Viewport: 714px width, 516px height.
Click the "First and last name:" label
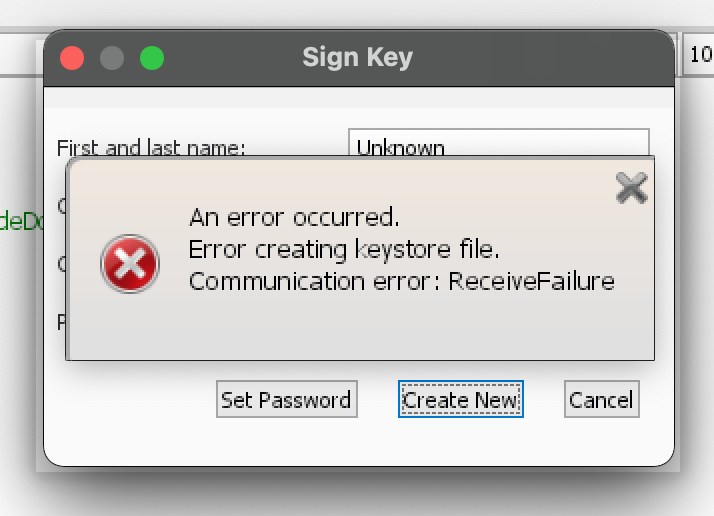pos(150,148)
